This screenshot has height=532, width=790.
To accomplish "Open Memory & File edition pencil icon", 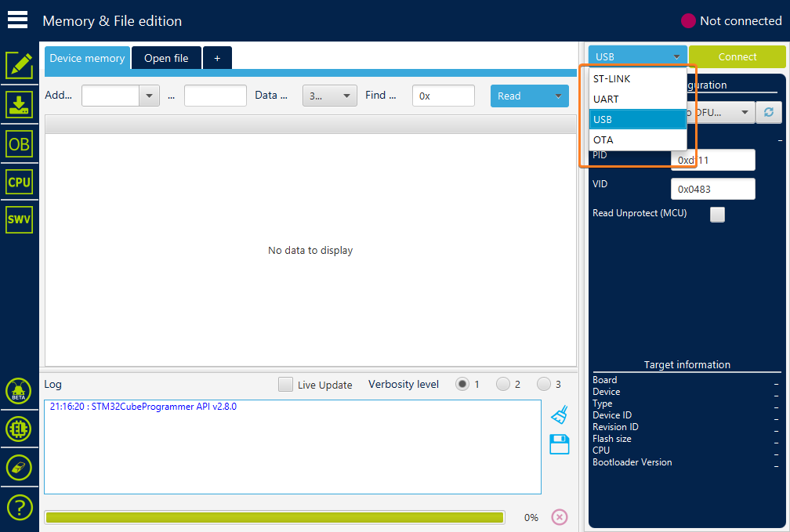I will click(19, 66).
